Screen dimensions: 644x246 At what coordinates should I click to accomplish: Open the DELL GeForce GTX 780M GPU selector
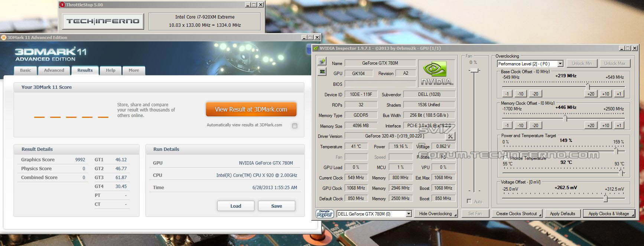(x=374, y=214)
